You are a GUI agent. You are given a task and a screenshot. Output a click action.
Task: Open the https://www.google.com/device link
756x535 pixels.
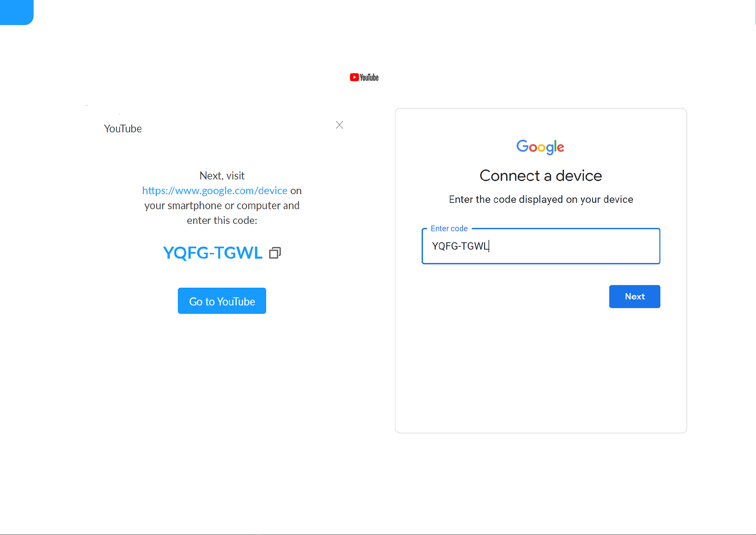[215, 190]
